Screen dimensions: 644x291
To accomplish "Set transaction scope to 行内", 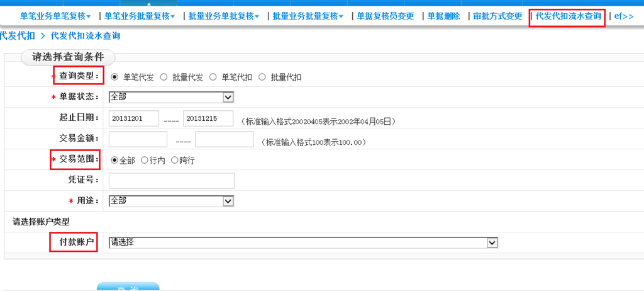I will tap(145, 160).
